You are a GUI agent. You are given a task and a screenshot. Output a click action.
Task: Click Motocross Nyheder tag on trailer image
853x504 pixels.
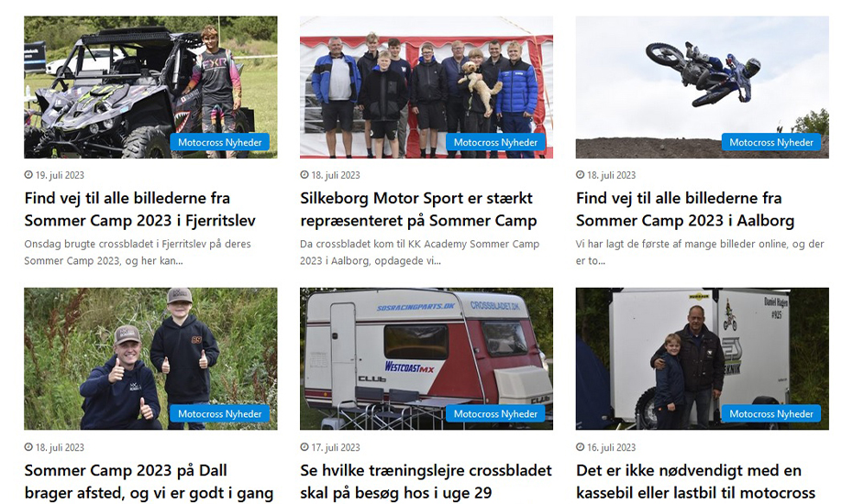(x=771, y=414)
